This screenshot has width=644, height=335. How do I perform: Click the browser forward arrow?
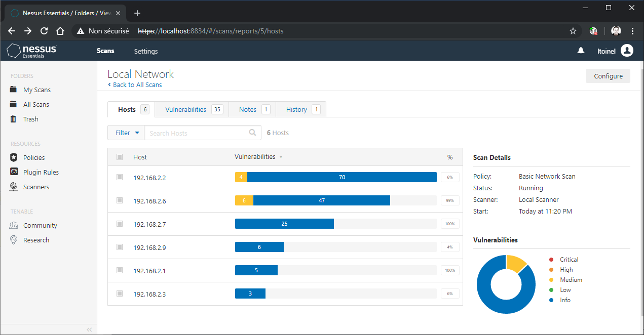[x=28, y=31]
